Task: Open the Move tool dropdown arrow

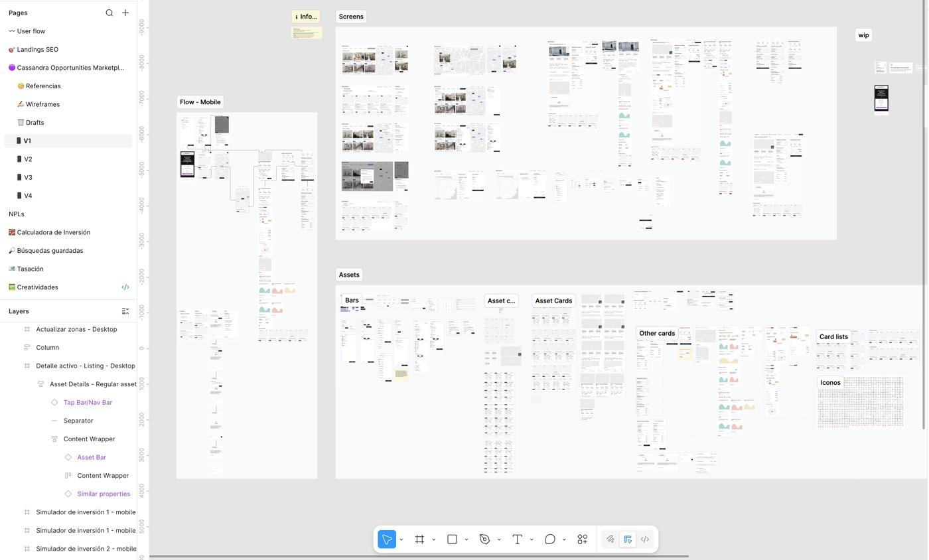Action: point(401,539)
